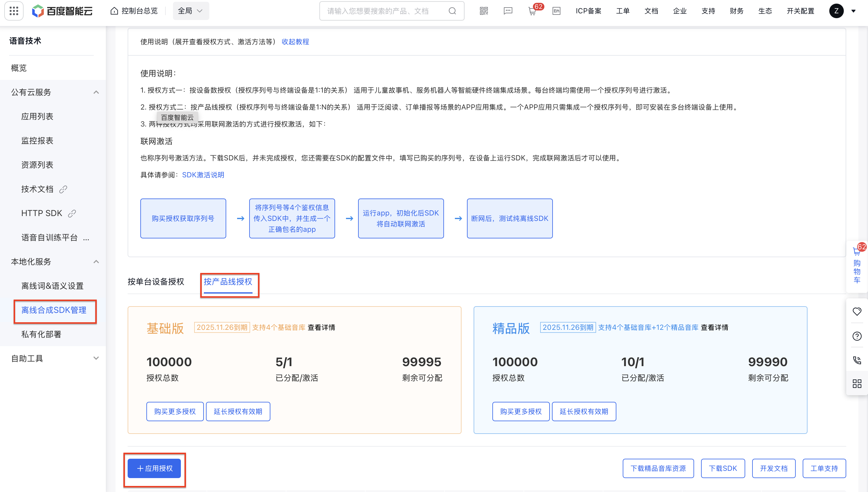The width and height of the screenshot is (868, 492).
Task: Click the 运行app初始化后SDK step box
Action: point(401,218)
